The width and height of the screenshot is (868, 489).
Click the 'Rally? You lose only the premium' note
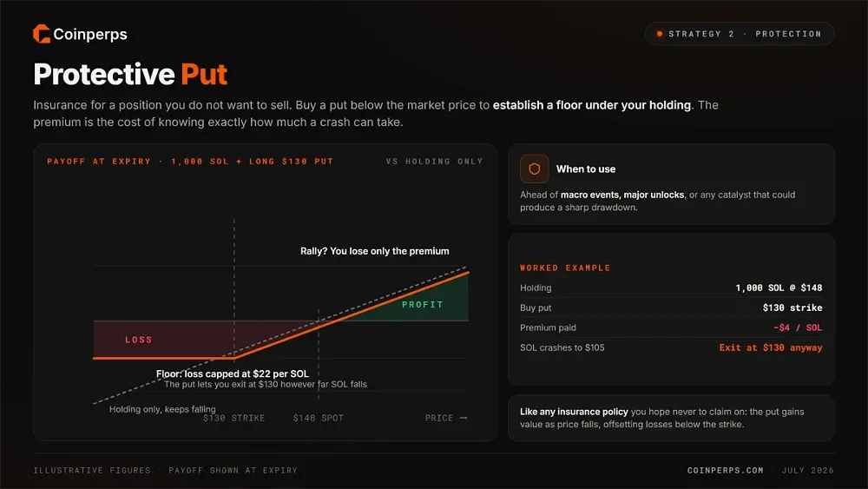375,251
